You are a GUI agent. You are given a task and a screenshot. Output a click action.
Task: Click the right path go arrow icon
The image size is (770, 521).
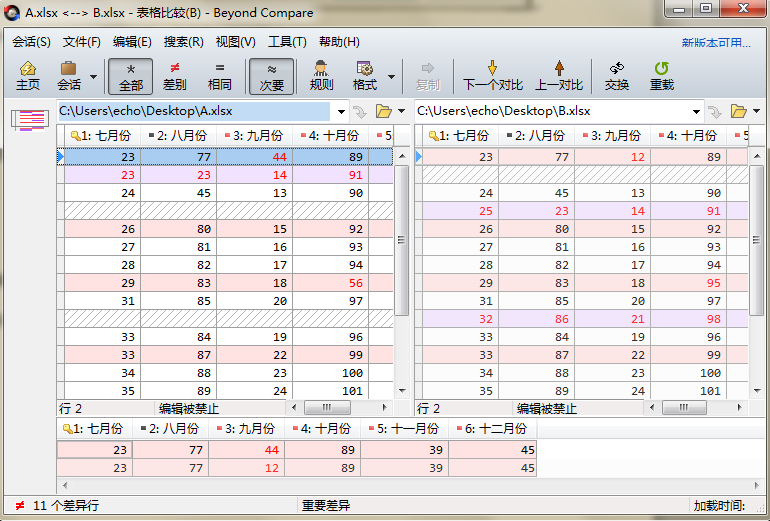pyautogui.click(x=715, y=112)
